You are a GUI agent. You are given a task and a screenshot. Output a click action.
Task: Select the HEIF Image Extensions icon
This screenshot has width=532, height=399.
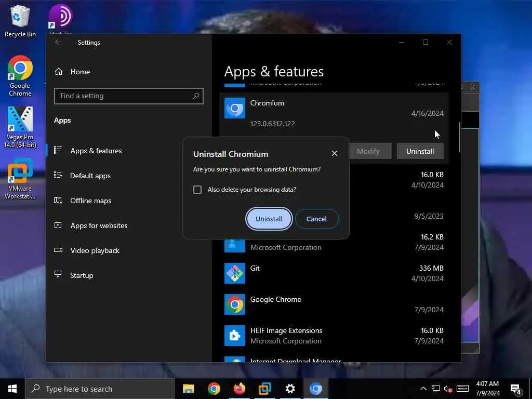[234, 336]
